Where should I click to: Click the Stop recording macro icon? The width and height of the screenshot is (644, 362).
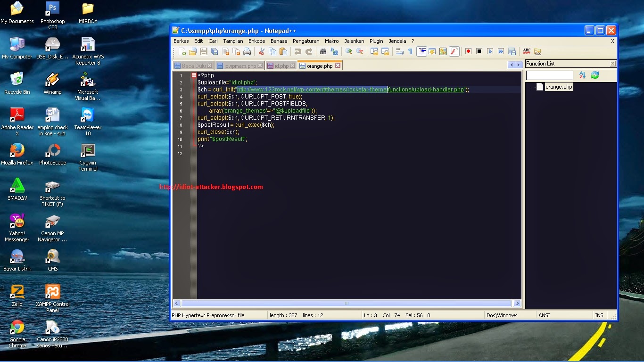[x=479, y=51]
